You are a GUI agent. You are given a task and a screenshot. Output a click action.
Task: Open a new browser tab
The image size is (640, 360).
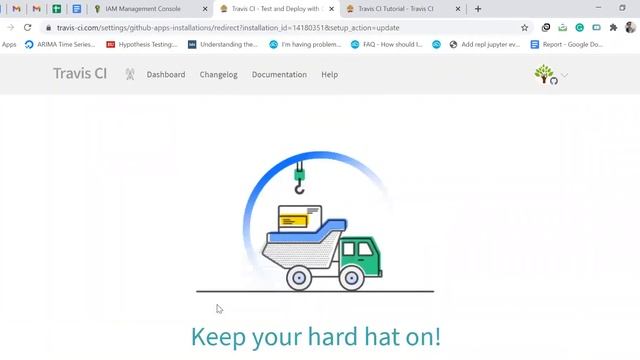click(x=478, y=9)
